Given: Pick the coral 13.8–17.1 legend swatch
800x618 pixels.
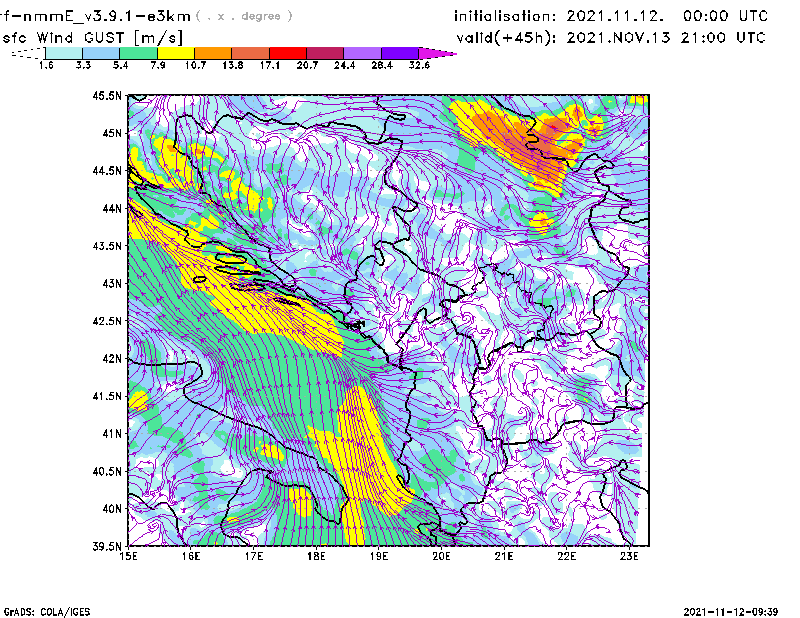Looking at the screenshot, I should pyautogui.click(x=251, y=53).
